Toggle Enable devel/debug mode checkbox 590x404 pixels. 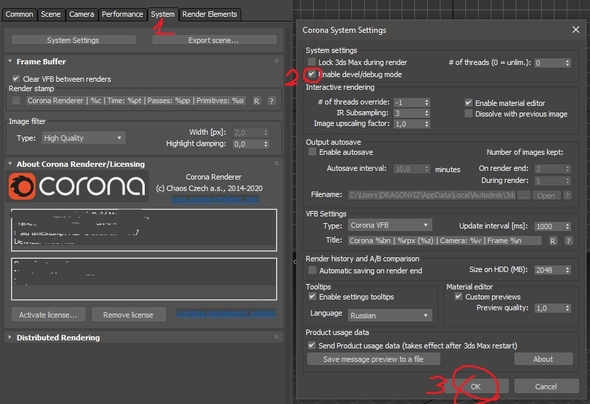coord(312,74)
